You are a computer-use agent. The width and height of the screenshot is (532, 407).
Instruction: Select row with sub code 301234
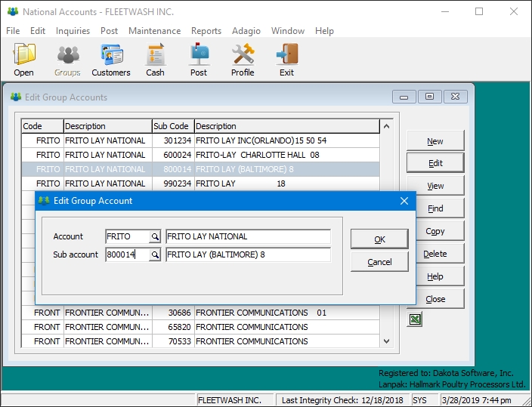(x=200, y=140)
